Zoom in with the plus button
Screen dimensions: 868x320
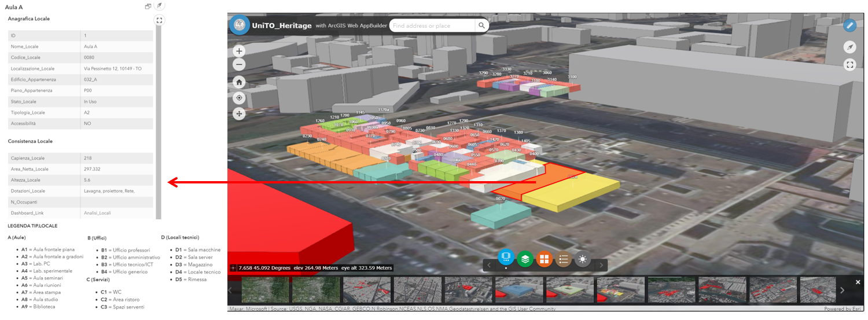(x=240, y=51)
